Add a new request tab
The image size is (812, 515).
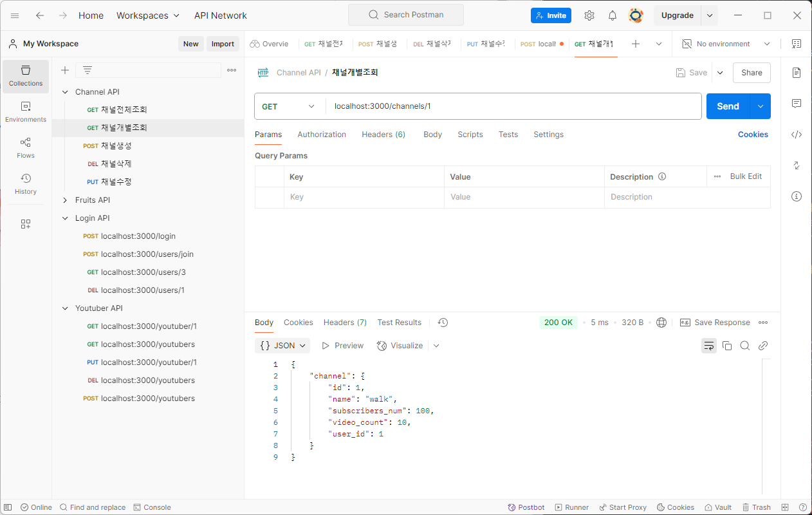tap(636, 44)
